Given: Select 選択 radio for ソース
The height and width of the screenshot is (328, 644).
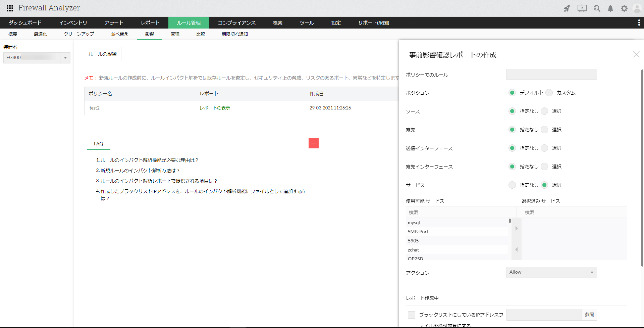Looking at the screenshot, I should pyautogui.click(x=545, y=111).
